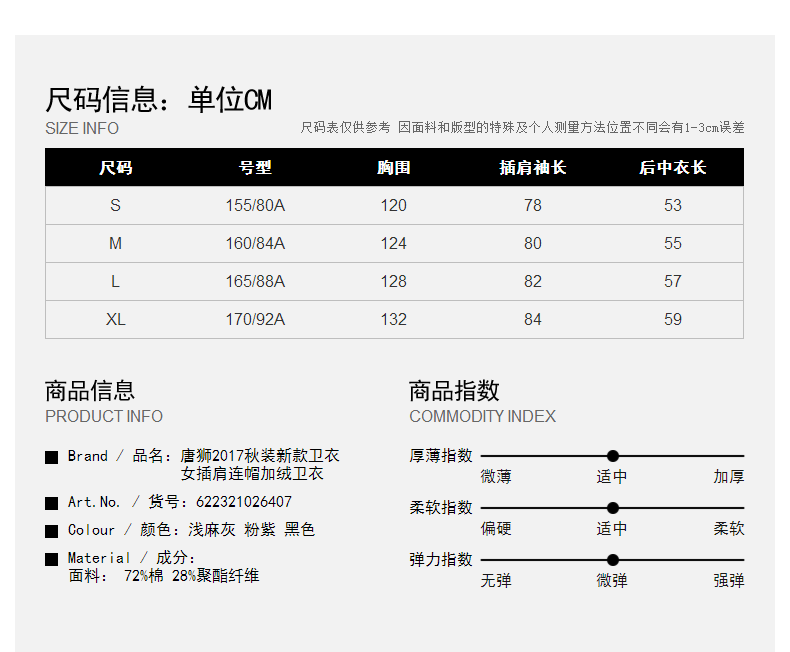Click the black bullet beside Colour
Screen dimensions: 790x652
point(51,531)
